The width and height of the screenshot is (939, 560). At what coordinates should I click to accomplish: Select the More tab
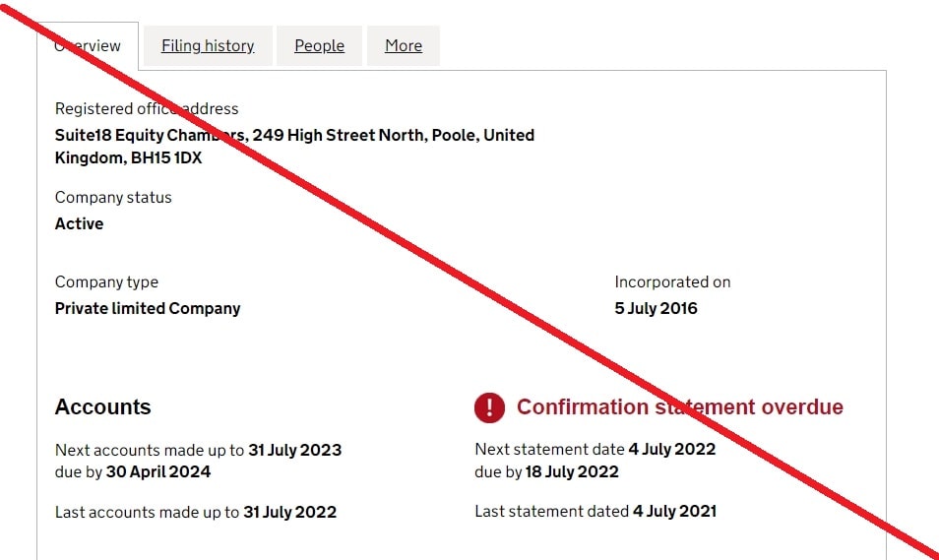point(403,46)
